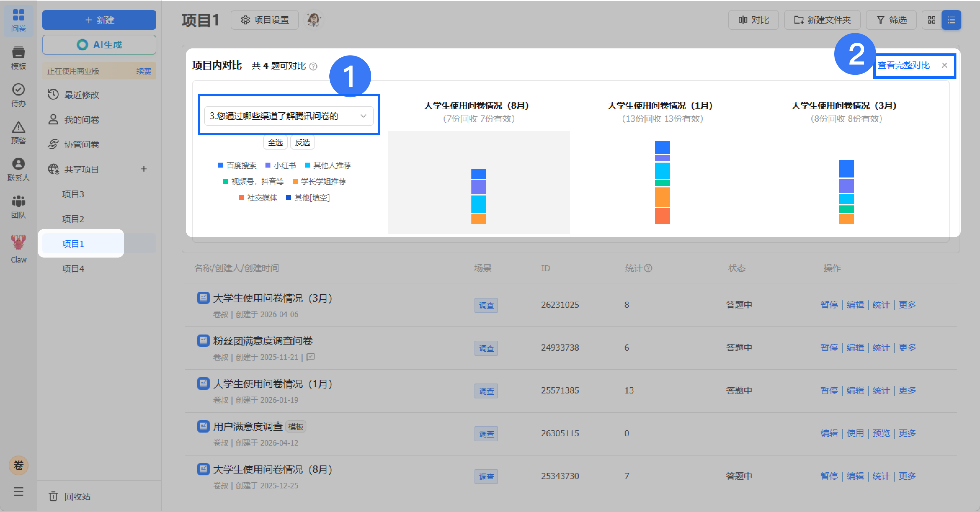
Task: Click 查看完整对比 link
Action: pos(903,65)
